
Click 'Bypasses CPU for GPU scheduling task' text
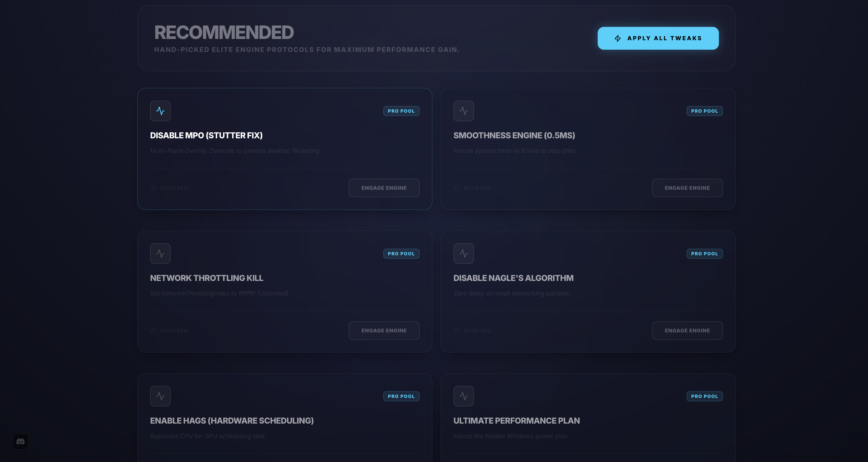point(208,436)
